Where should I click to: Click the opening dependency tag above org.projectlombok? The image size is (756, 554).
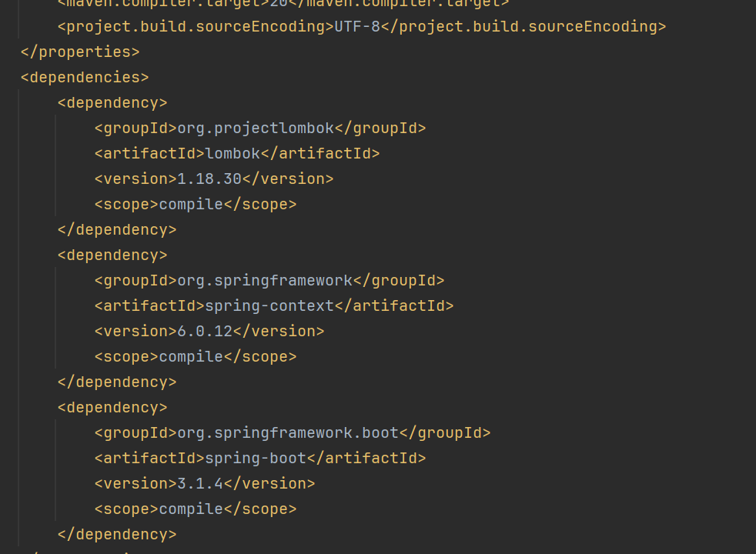click(112, 102)
